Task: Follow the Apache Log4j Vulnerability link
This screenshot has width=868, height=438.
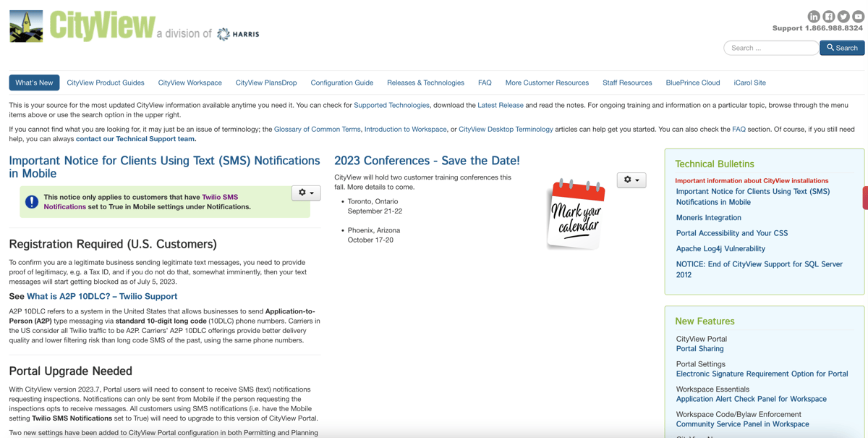Action: [720, 248]
